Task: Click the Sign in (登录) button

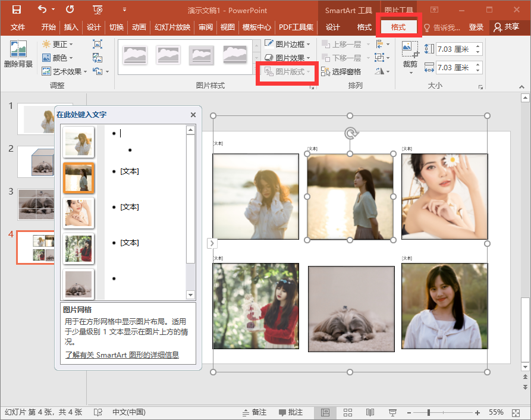Action: [x=476, y=27]
